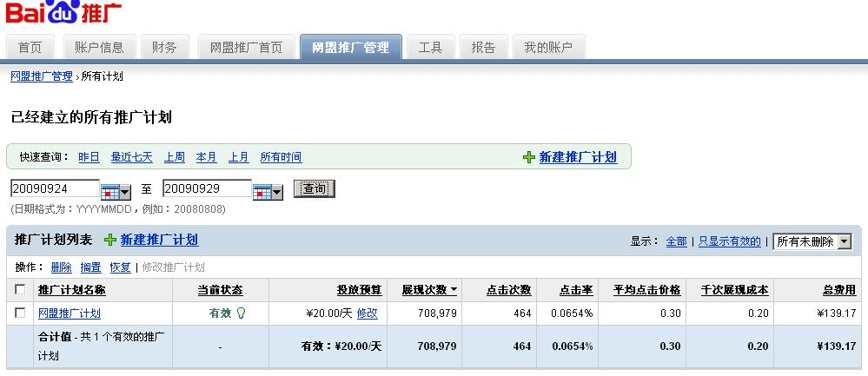The height and width of the screenshot is (376, 868).
Task: Click the green plus icon beside 推广计划列表
Action: [x=109, y=241]
